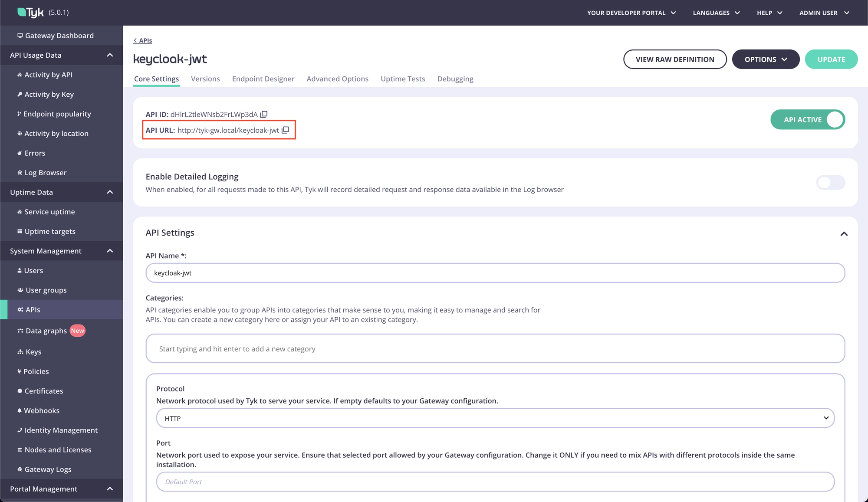868x502 pixels.
Task: Click the Update button
Action: coord(831,59)
